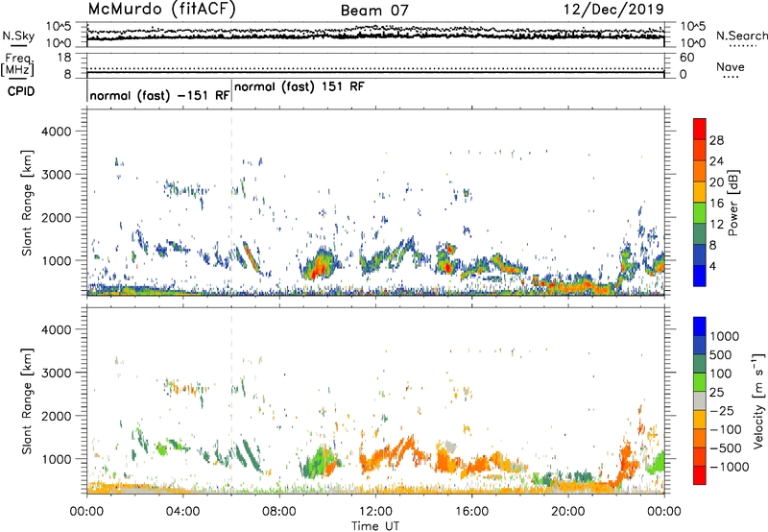Click the 12:00 time tick label
This screenshot has height=532, width=768.
(375, 512)
